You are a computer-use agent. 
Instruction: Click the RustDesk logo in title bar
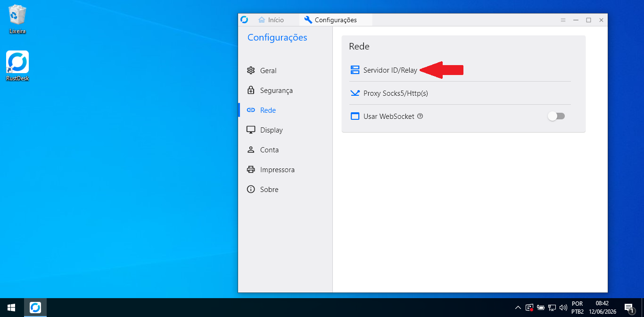pyautogui.click(x=244, y=20)
